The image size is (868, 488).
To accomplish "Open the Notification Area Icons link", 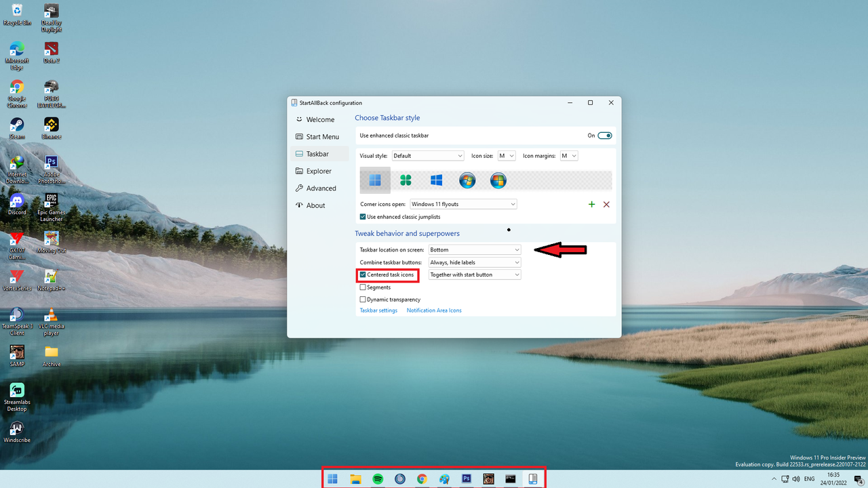I will [x=434, y=310].
